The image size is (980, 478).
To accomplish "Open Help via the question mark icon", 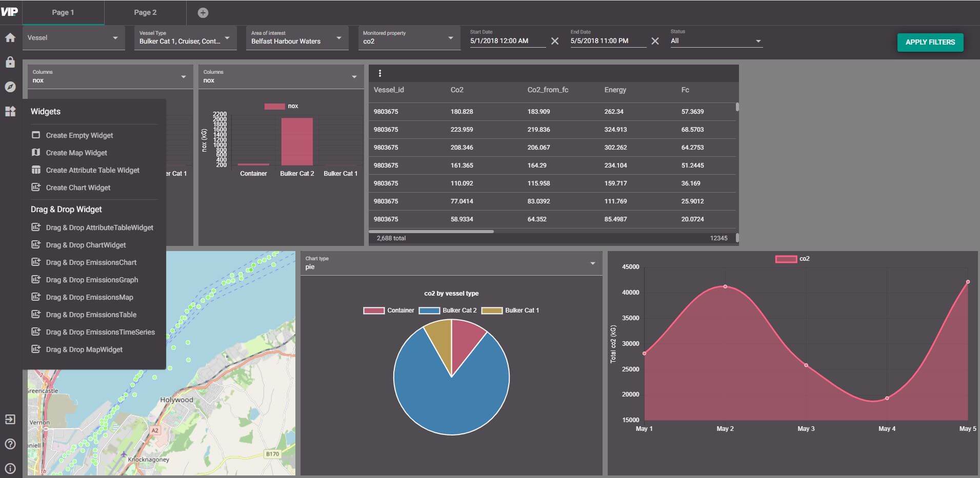I will pos(10,444).
